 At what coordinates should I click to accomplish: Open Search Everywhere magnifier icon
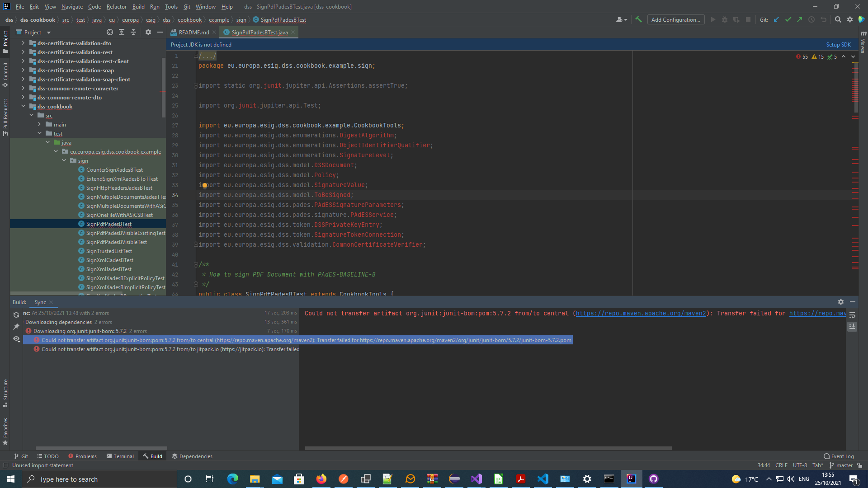[x=838, y=19]
